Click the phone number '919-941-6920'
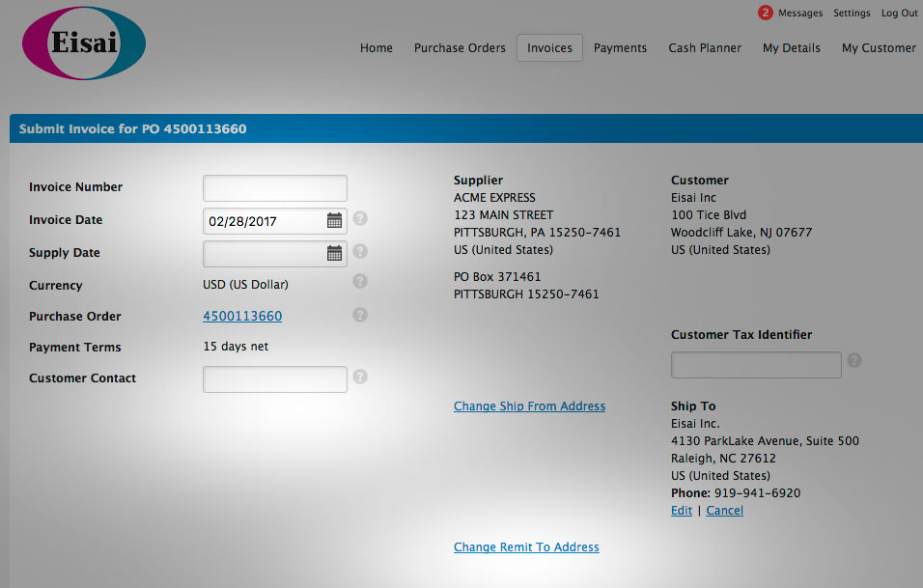Image resolution: width=923 pixels, height=588 pixels. pos(757,492)
